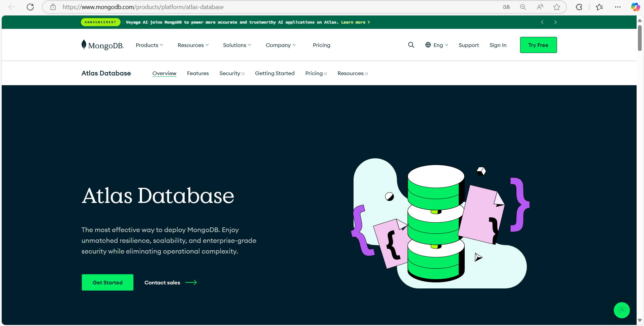The width and height of the screenshot is (644, 326).
Task: Switch to the Features tab
Action: coord(198,73)
